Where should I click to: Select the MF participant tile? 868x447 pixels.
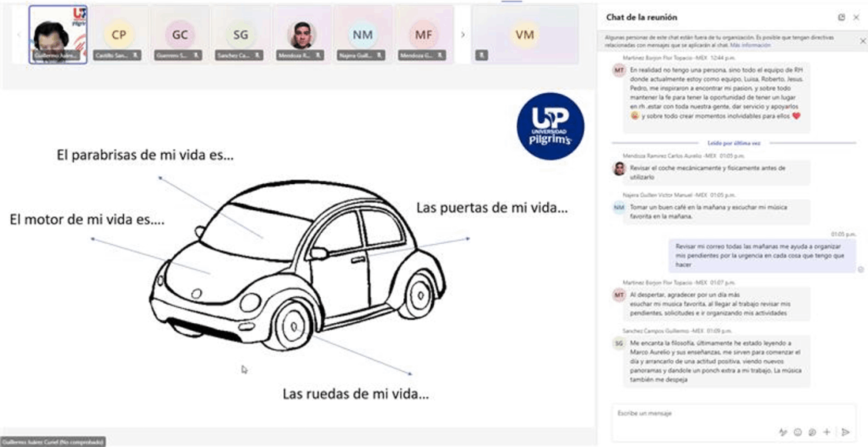(423, 35)
